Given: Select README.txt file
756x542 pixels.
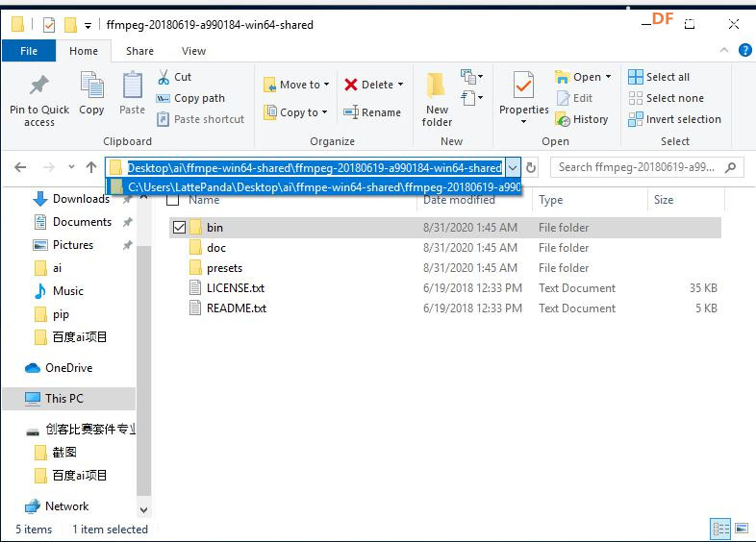Looking at the screenshot, I should pyautogui.click(x=237, y=308).
